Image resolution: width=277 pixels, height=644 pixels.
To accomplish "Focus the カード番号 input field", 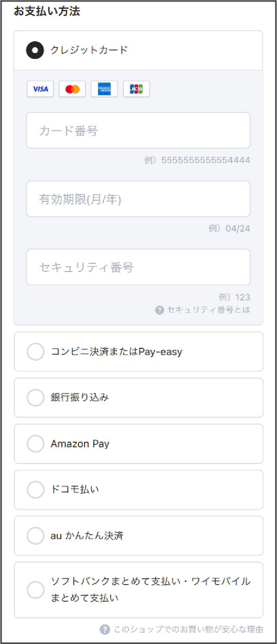I will point(138,130).
